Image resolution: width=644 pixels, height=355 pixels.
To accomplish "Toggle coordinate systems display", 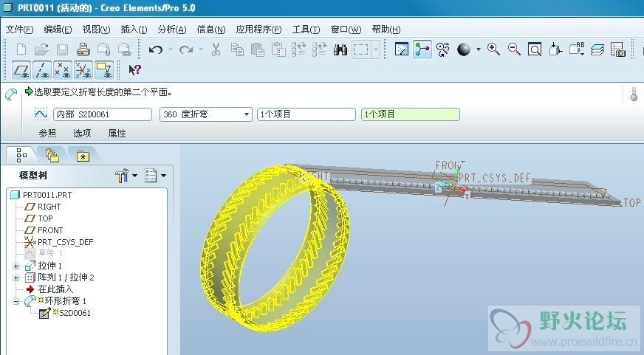I will (83, 70).
